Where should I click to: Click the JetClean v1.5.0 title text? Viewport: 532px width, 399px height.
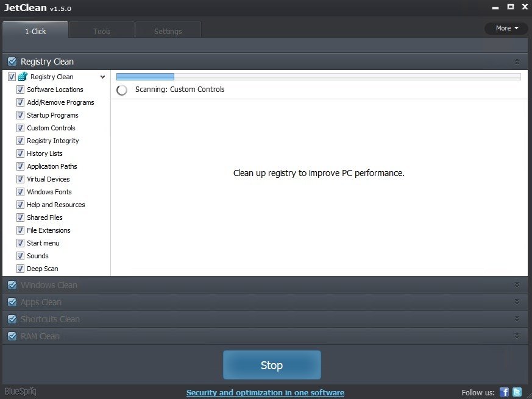click(x=37, y=8)
